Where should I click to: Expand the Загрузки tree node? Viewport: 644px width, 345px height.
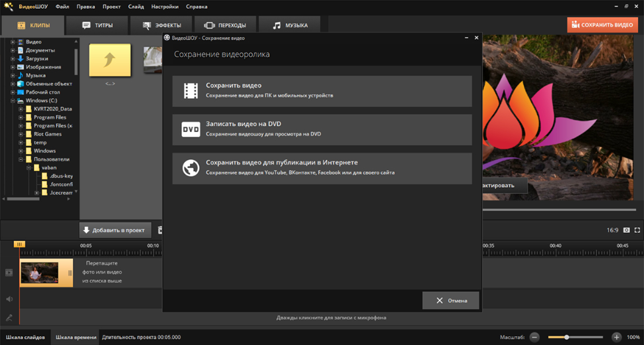[13, 58]
